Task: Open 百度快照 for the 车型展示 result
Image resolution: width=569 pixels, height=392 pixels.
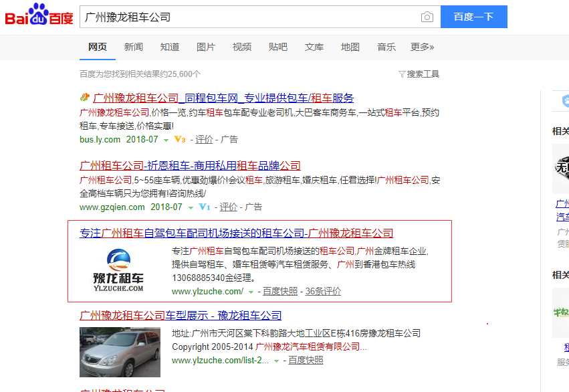Action: (x=306, y=361)
